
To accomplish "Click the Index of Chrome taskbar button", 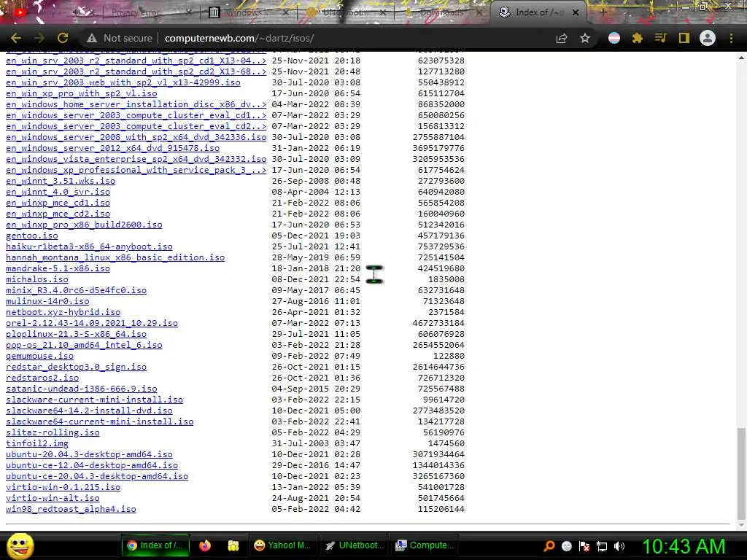I will pos(155,545).
